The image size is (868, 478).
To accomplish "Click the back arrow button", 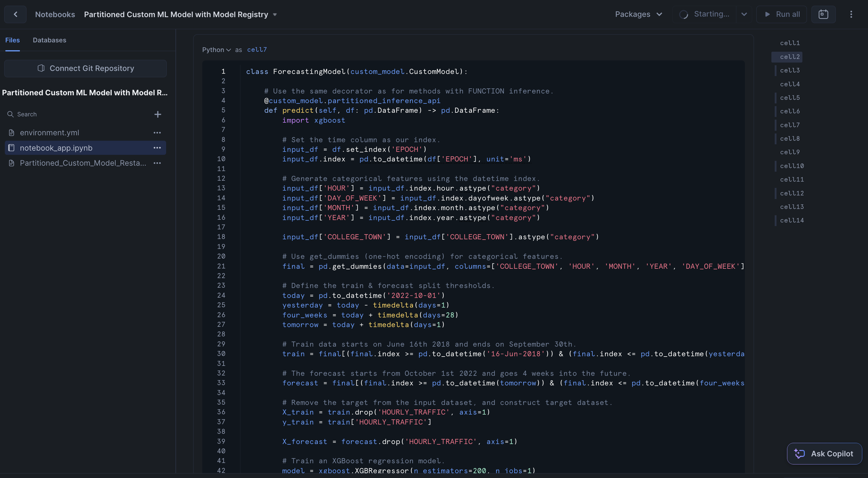I will pyautogui.click(x=15, y=14).
